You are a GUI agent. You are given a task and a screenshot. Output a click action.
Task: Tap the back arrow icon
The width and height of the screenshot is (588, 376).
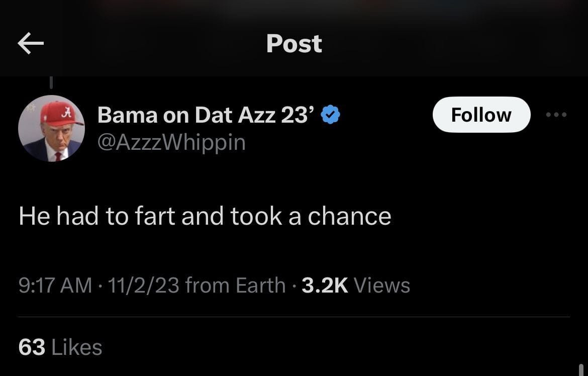click(x=31, y=44)
